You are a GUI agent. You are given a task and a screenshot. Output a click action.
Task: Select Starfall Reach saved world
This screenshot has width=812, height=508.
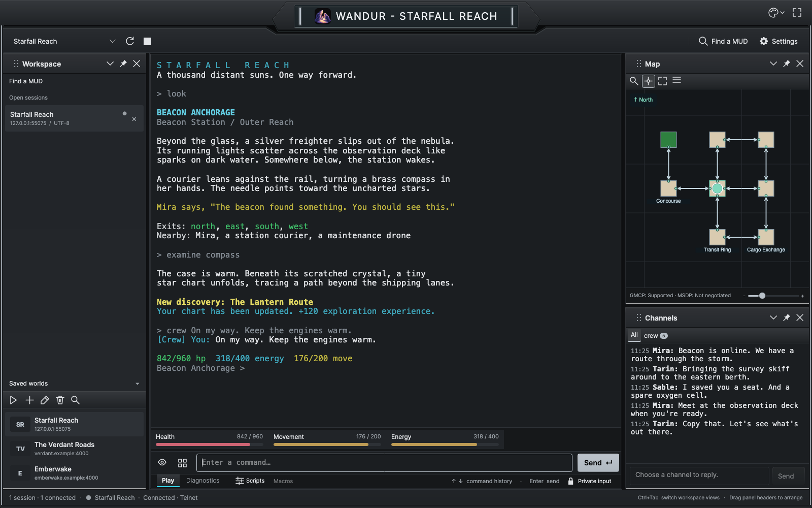coord(75,424)
